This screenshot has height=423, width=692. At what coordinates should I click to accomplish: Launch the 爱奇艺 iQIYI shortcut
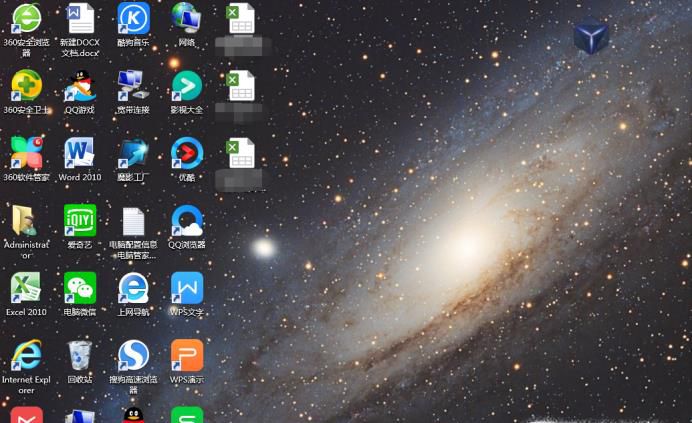(x=80, y=220)
